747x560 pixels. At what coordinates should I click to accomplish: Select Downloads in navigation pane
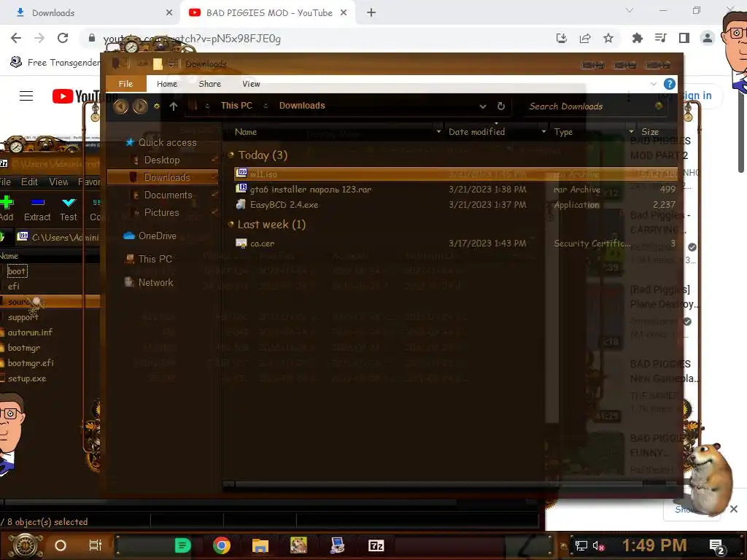pos(162,177)
